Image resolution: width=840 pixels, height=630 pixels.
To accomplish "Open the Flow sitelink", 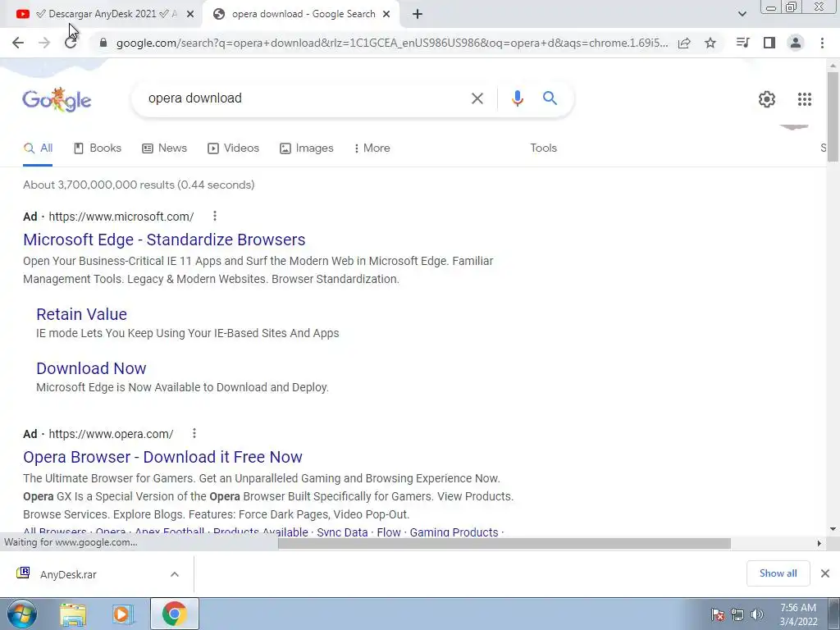I will [388, 532].
